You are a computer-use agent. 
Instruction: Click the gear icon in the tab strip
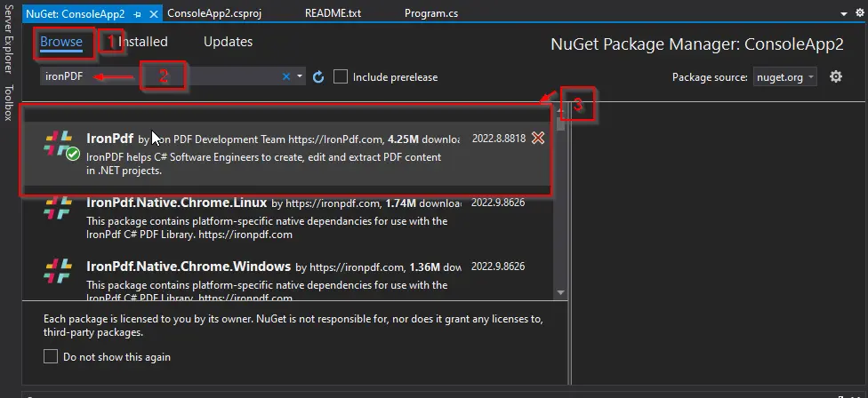pos(859,13)
